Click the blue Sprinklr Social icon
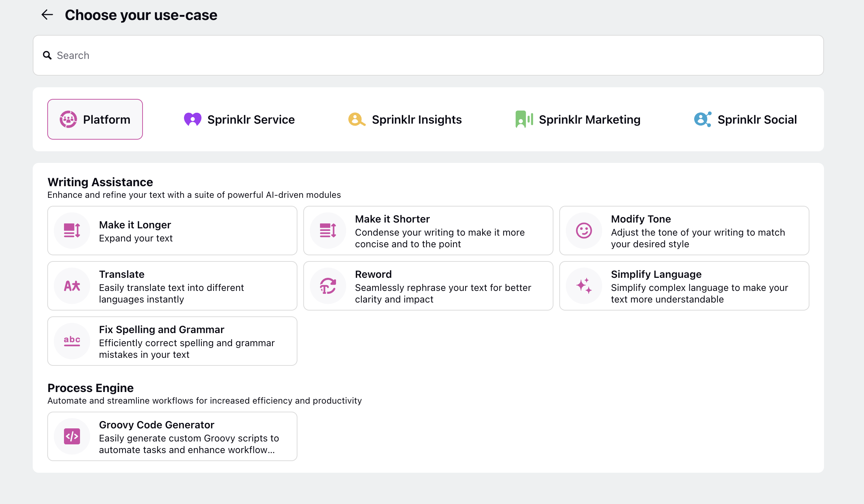Screen dimensions: 864x504 pyautogui.click(x=703, y=119)
